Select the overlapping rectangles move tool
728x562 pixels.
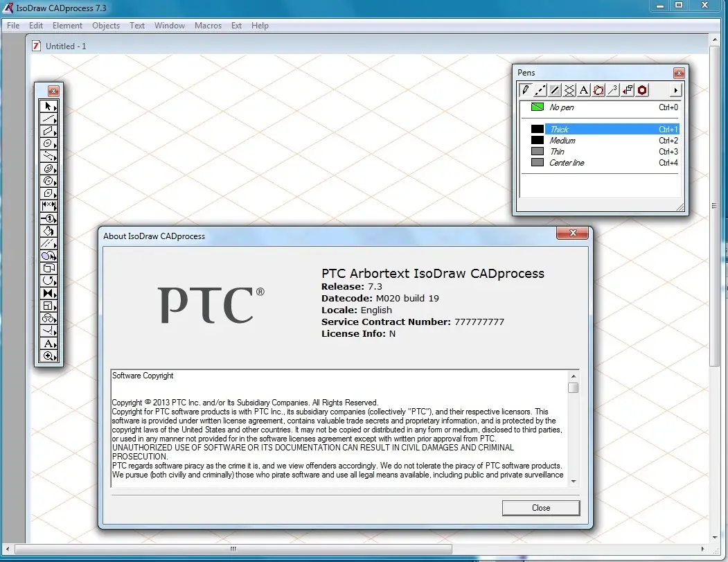pos(48,268)
